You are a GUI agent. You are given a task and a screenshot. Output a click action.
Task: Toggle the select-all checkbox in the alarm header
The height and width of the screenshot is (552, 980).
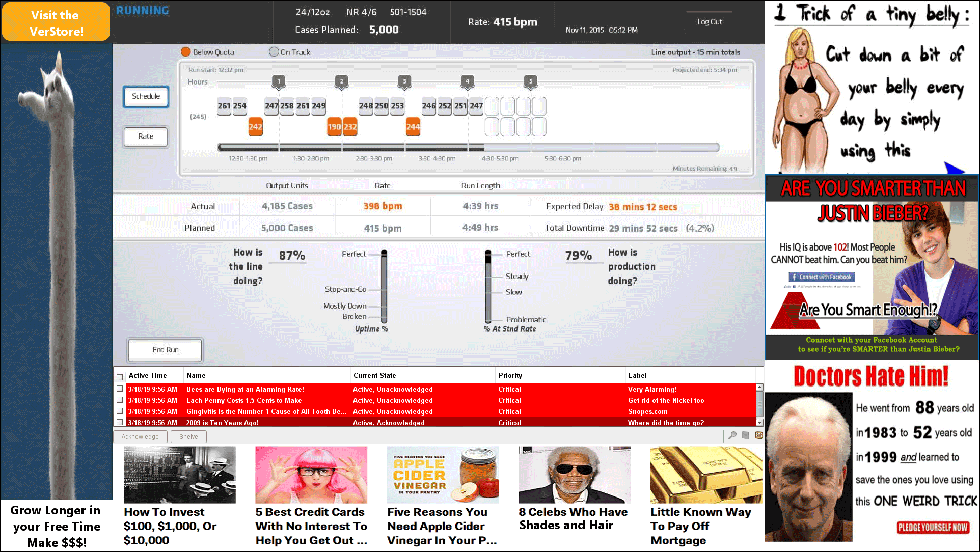tap(120, 377)
